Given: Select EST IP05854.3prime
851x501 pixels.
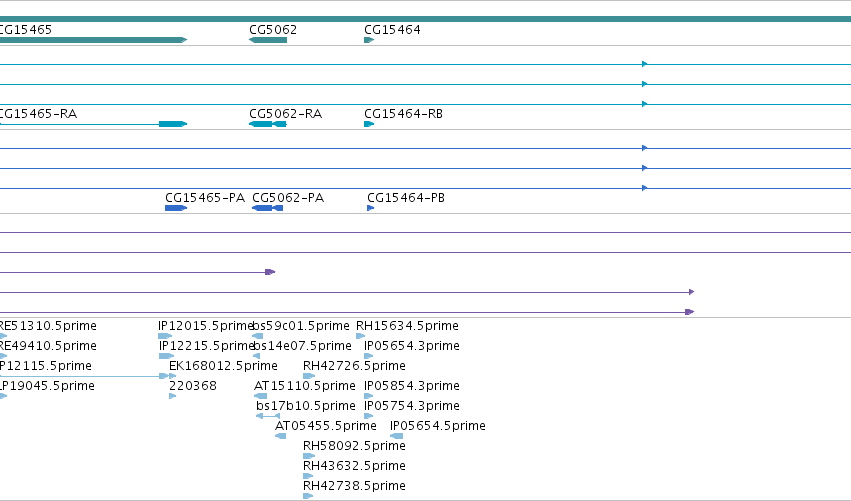Looking at the screenshot, I should (412, 386).
